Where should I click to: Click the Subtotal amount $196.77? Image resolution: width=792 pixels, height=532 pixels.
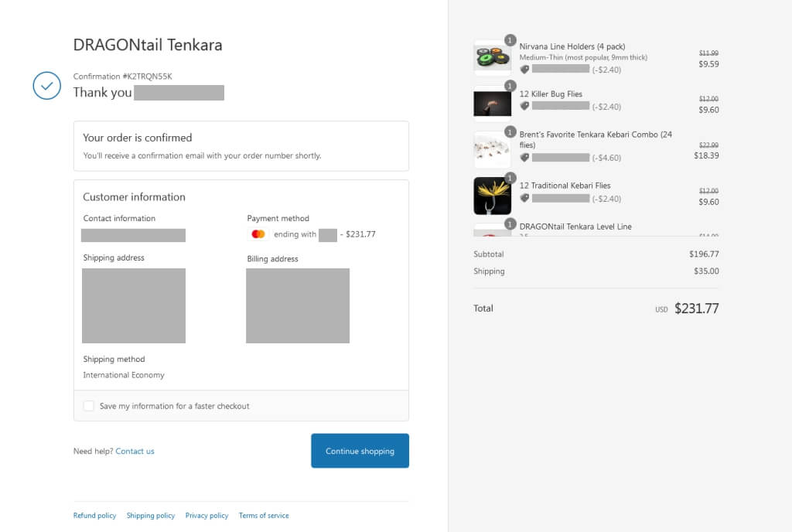click(x=704, y=254)
